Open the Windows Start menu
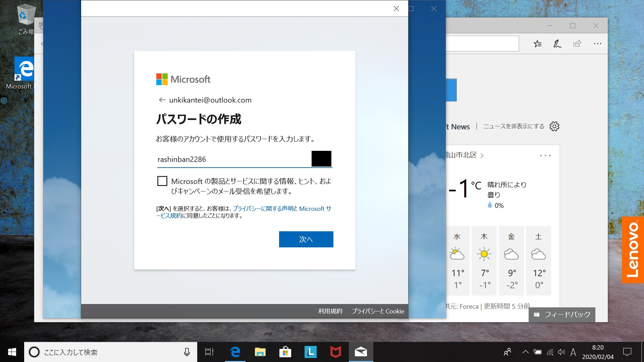 tap(12, 352)
